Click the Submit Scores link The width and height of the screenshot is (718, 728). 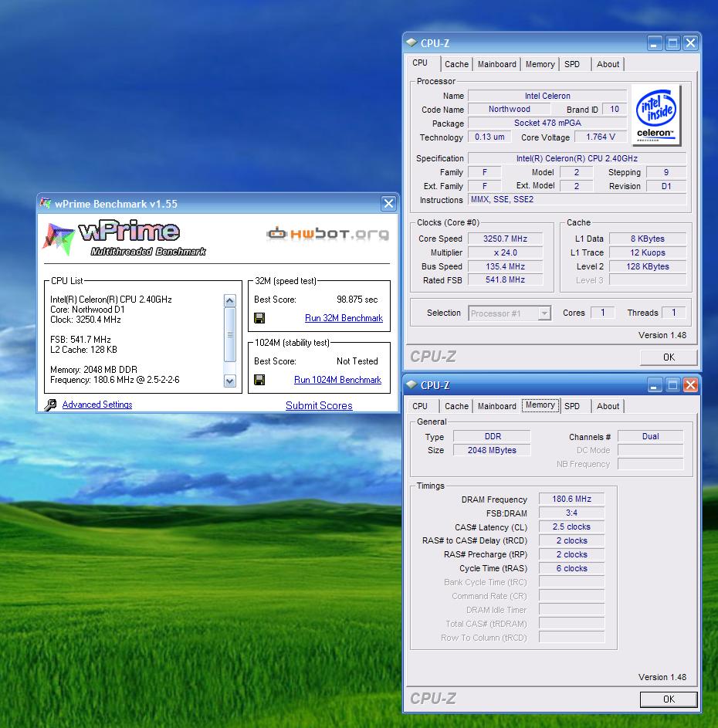point(319,405)
